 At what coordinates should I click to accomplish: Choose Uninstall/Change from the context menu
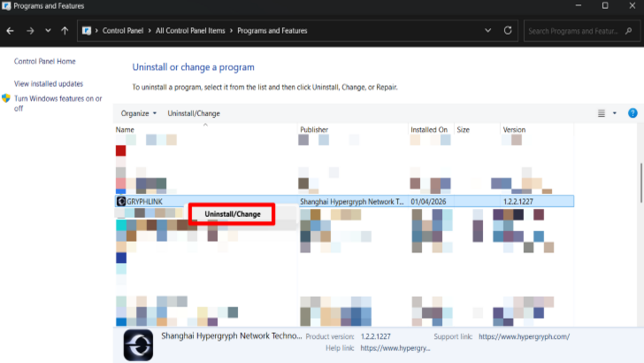click(x=232, y=214)
